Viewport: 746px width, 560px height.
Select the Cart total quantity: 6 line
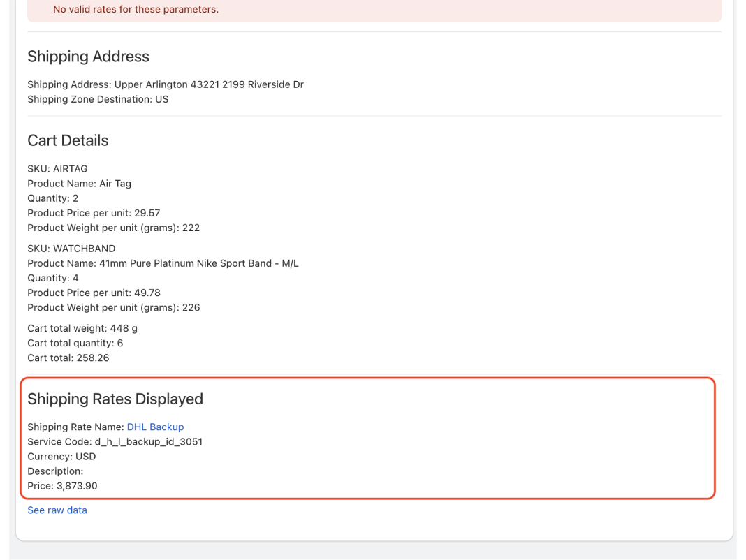pos(75,344)
